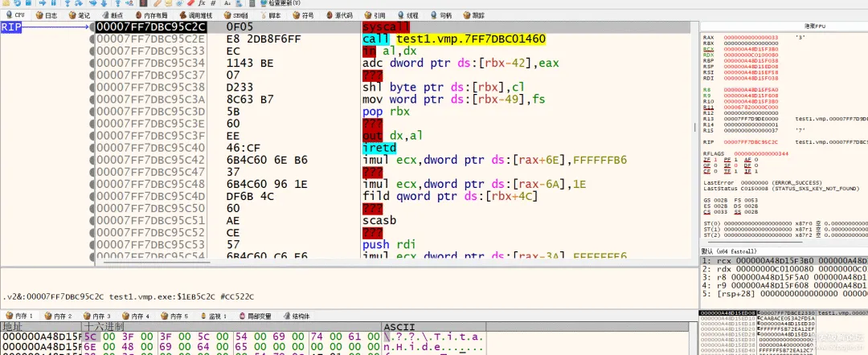Screen dimensions: 868x355
Task: Select the fild qword ptr instruction
Action: tap(449, 196)
